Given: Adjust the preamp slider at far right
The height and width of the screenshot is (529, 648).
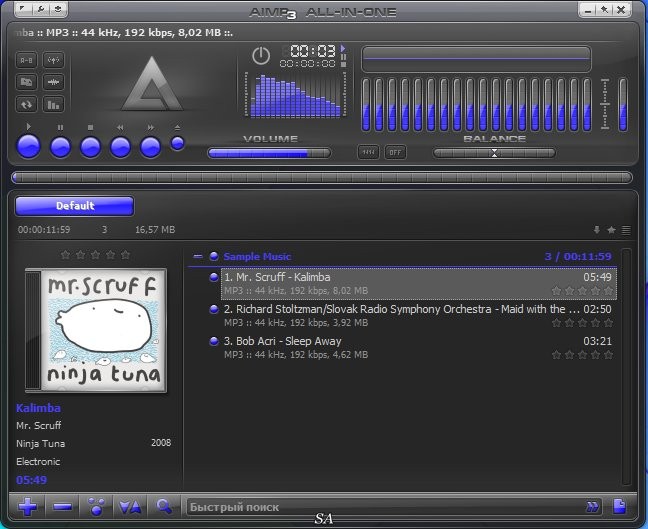Looking at the screenshot, I should [623, 105].
